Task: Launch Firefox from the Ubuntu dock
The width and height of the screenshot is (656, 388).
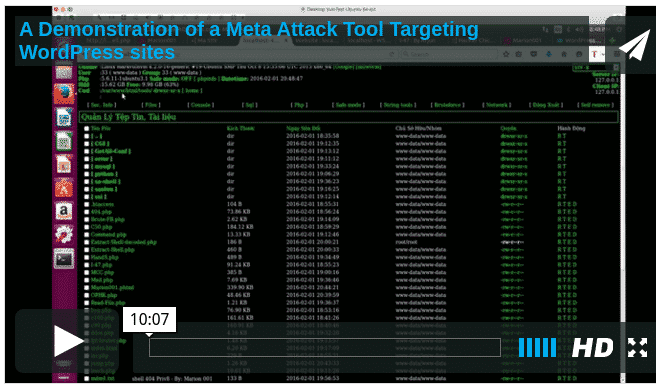Action: tap(64, 93)
